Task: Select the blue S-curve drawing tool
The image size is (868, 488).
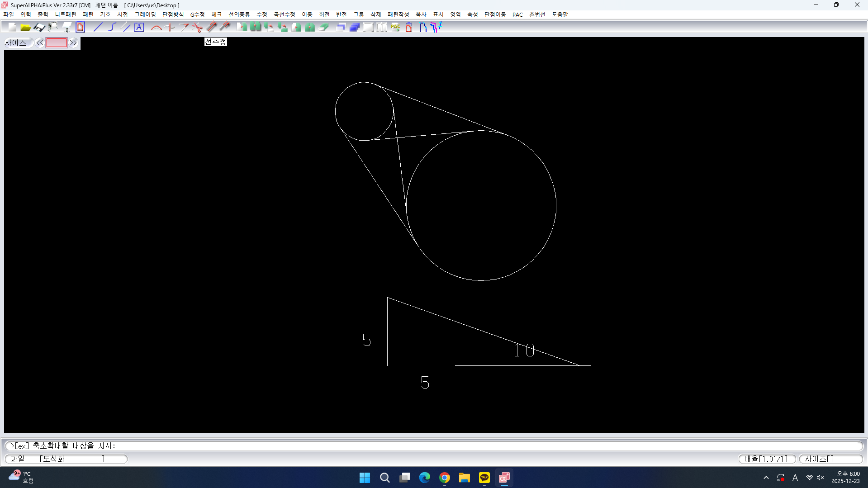Action: click(112, 28)
